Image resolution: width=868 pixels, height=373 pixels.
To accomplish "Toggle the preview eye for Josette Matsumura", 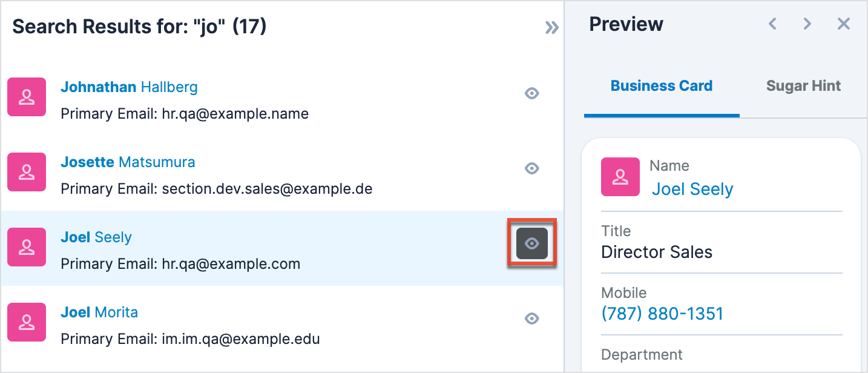I will coord(531,168).
